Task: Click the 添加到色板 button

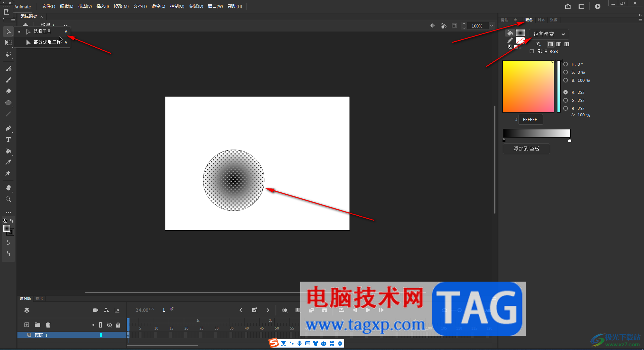Action: (x=526, y=149)
